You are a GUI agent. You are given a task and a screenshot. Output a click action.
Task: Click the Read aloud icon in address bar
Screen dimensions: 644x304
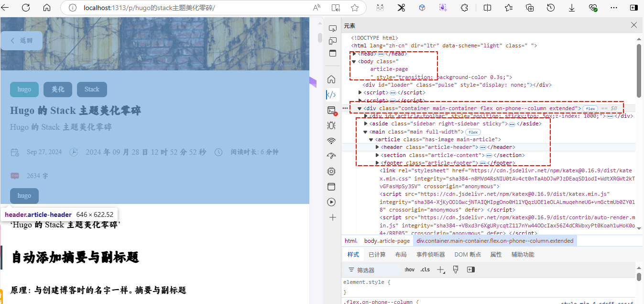317,8
